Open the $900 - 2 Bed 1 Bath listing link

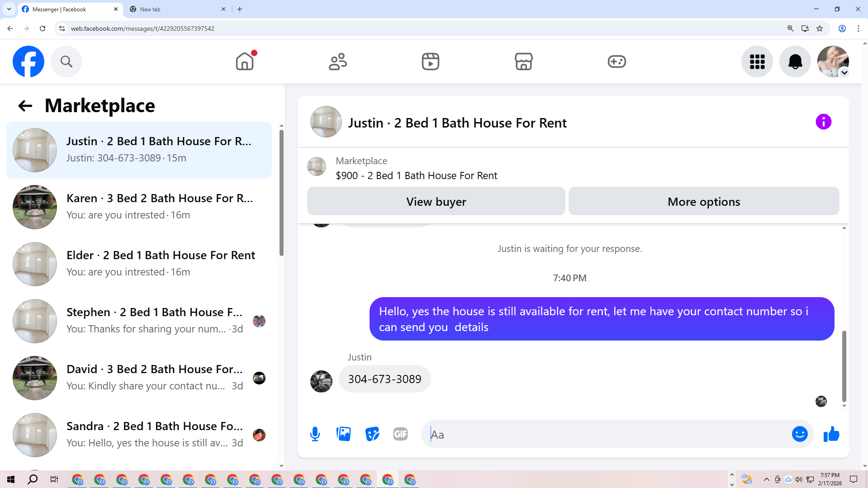(x=416, y=175)
